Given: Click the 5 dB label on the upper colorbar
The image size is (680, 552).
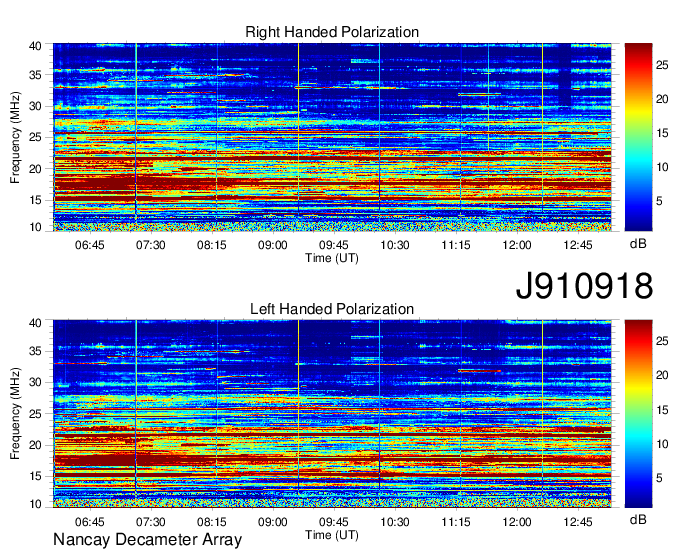Looking at the screenshot, I should tap(659, 201).
